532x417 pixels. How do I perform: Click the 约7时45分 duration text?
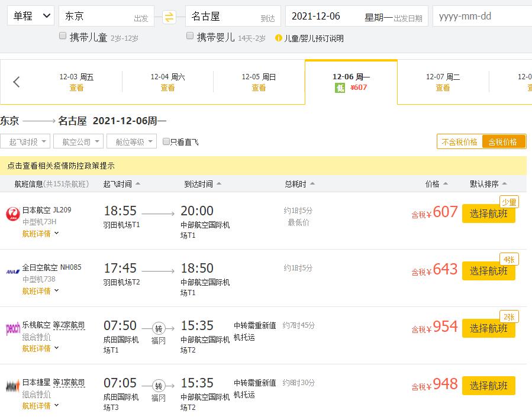point(299,325)
